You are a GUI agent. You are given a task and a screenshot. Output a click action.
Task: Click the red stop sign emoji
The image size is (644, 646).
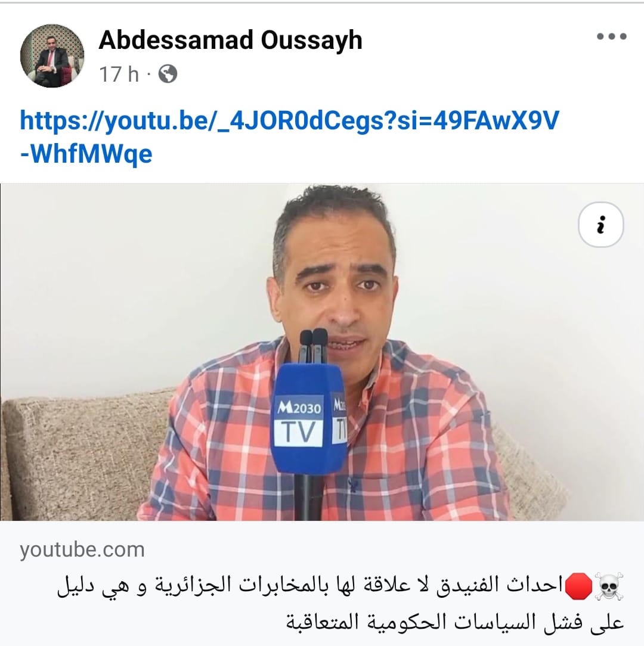(x=578, y=586)
